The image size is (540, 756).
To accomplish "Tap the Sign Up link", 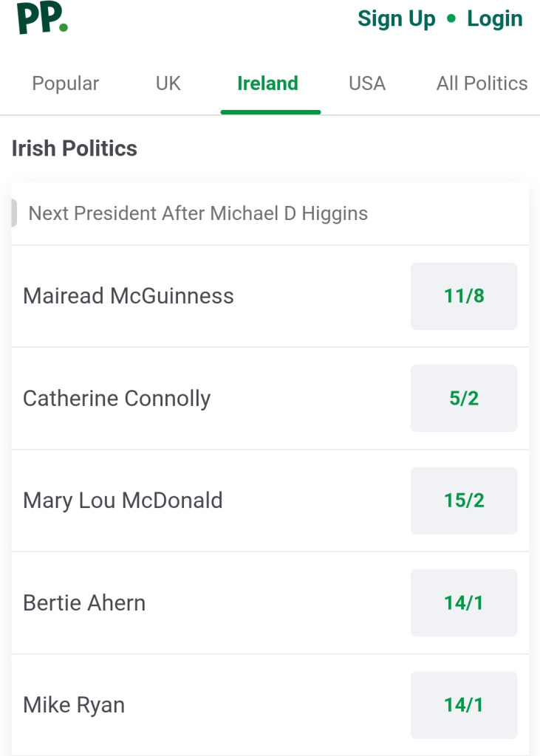I will [396, 19].
